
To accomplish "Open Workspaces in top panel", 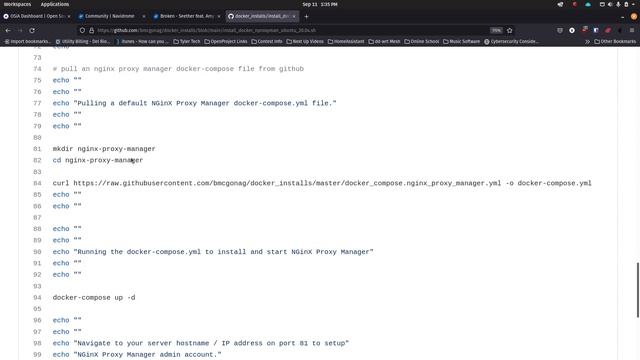I will (x=17, y=4).
